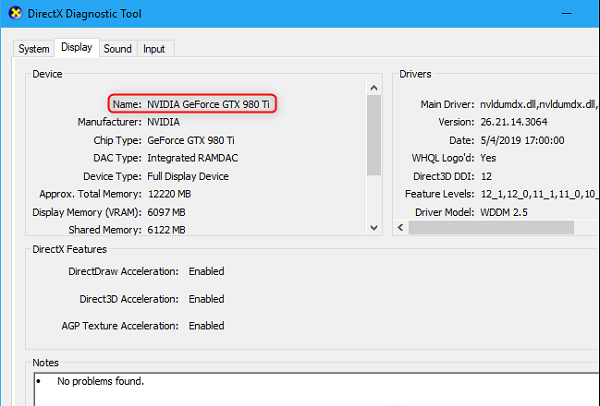This screenshot has width=600, height=406.
Task: Open the Sound tab
Action: point(117,48)
